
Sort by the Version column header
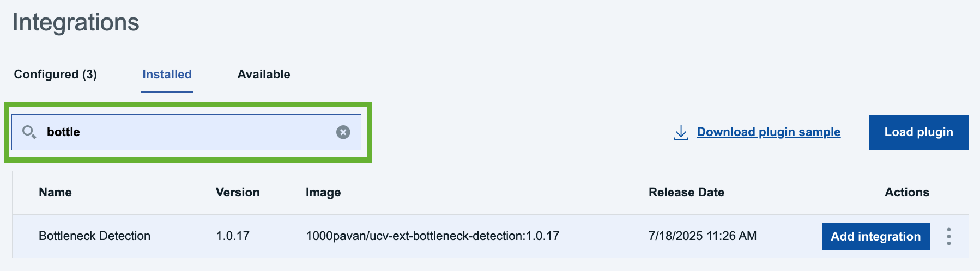point(238,193)
